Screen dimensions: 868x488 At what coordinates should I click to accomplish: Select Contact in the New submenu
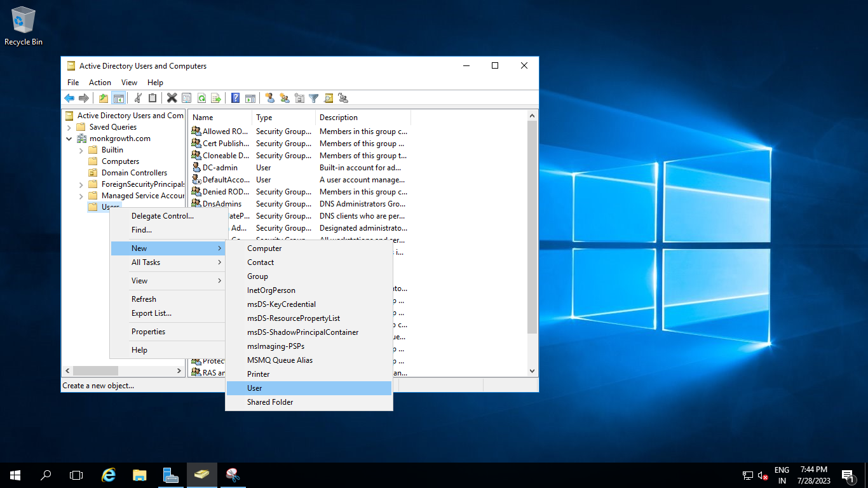click(x=309, y=262)
